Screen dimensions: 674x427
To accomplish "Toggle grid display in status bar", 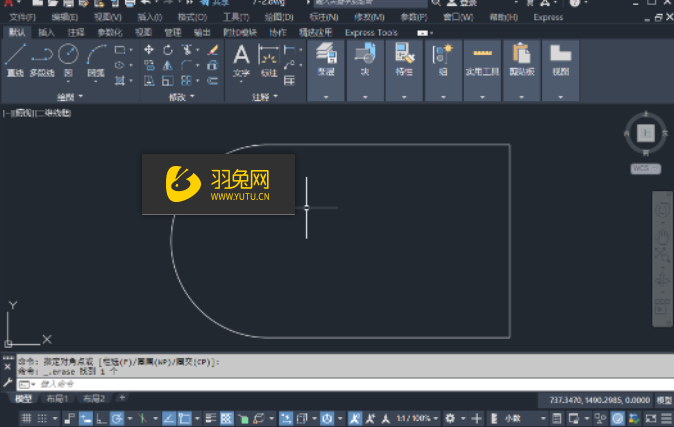I will tap(27, 418).
